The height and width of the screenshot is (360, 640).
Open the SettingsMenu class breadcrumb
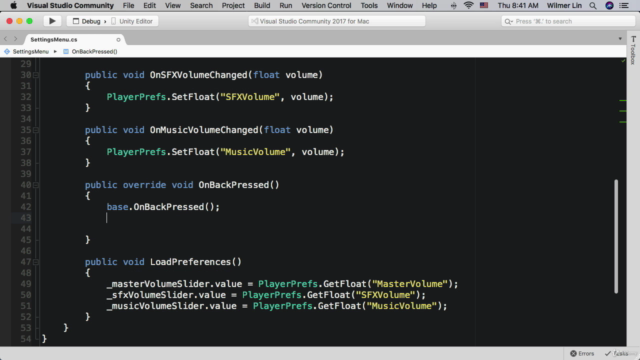(27, 51)
